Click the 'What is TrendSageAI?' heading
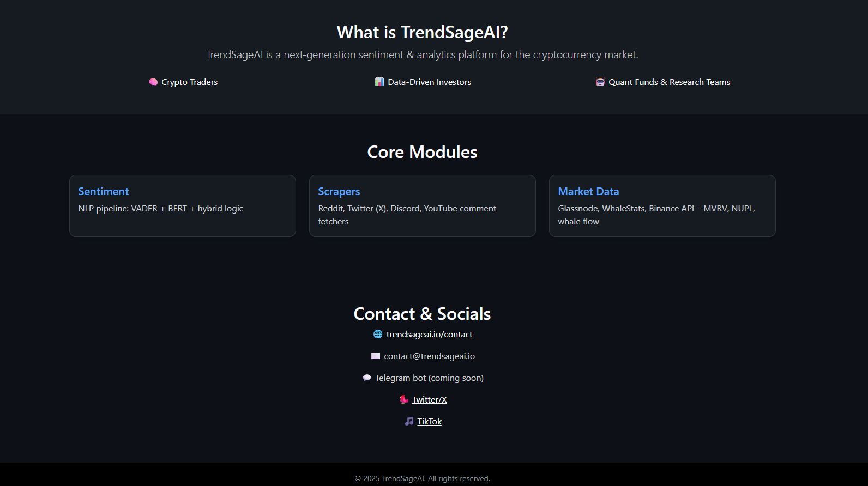Viewport: 868px width, 486px height. click(x=422, y=33)
